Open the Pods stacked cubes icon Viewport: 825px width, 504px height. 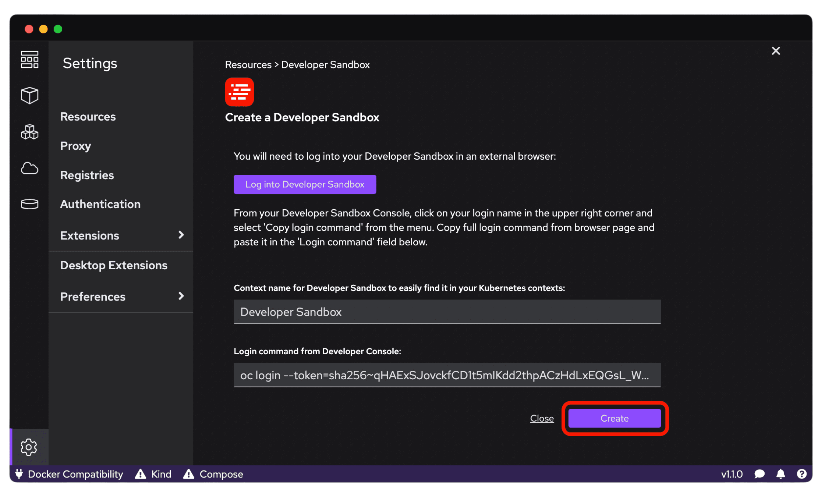[x=29, y=132]
